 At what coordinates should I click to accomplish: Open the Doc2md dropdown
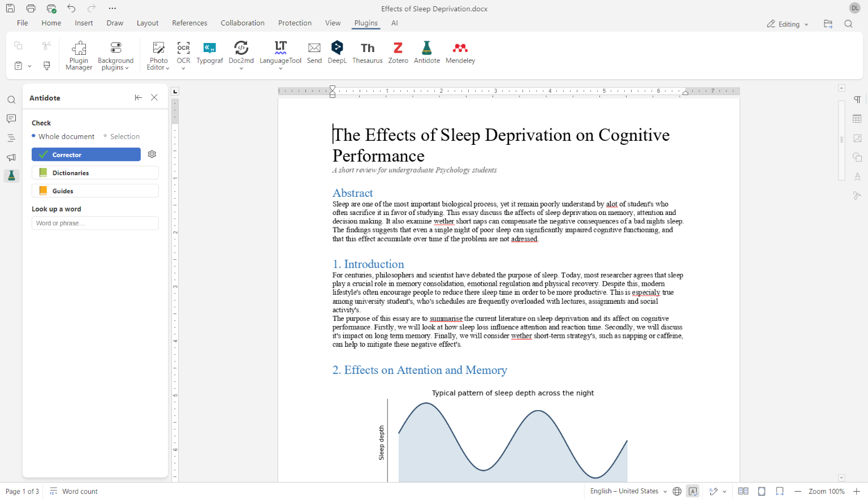coord(241,68)
